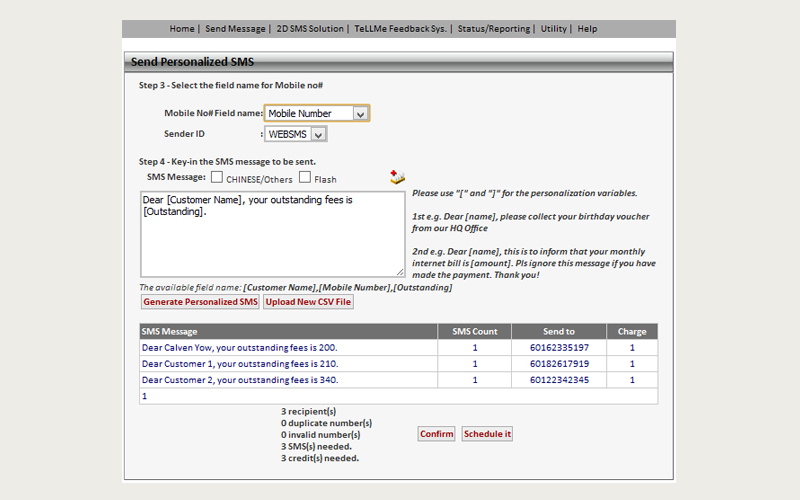Click the icon beside the Flash checkbox

[397, 177]
